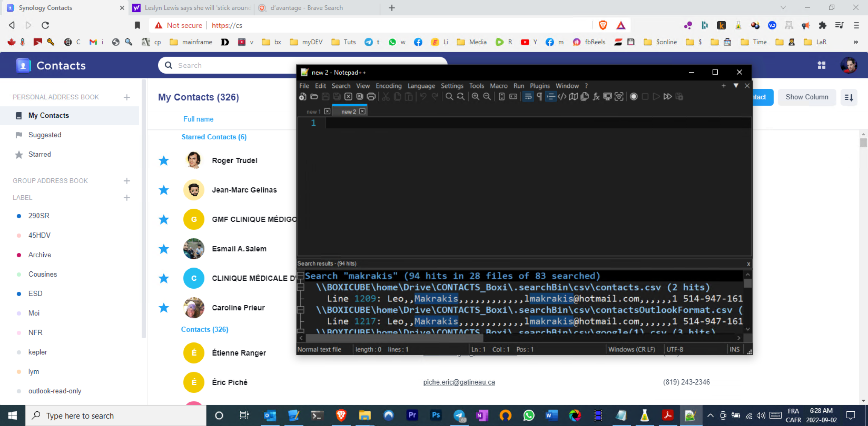Zoom out using Notepad++ toolbar icon

[487, 97]
